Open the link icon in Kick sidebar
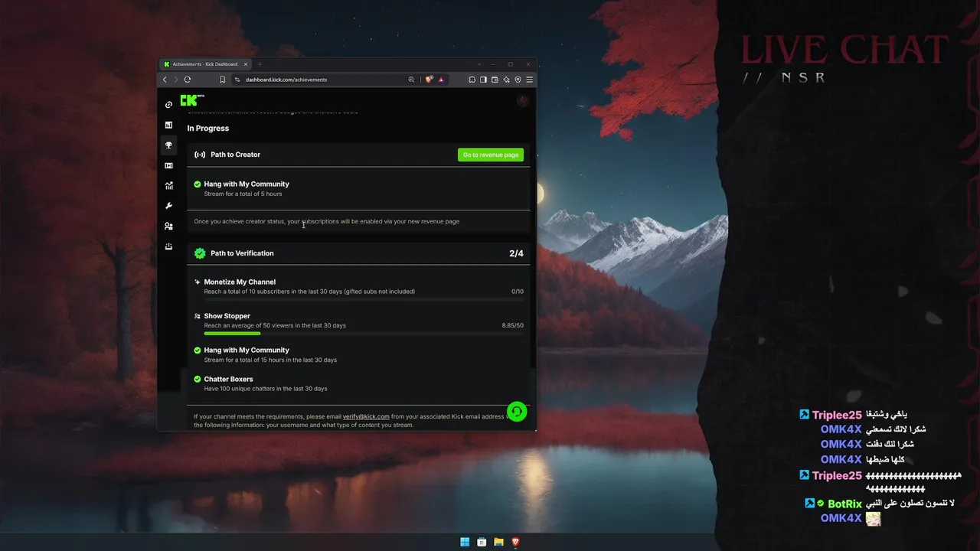The width and height of the screenshot is (980, 551). coord(168,105)
